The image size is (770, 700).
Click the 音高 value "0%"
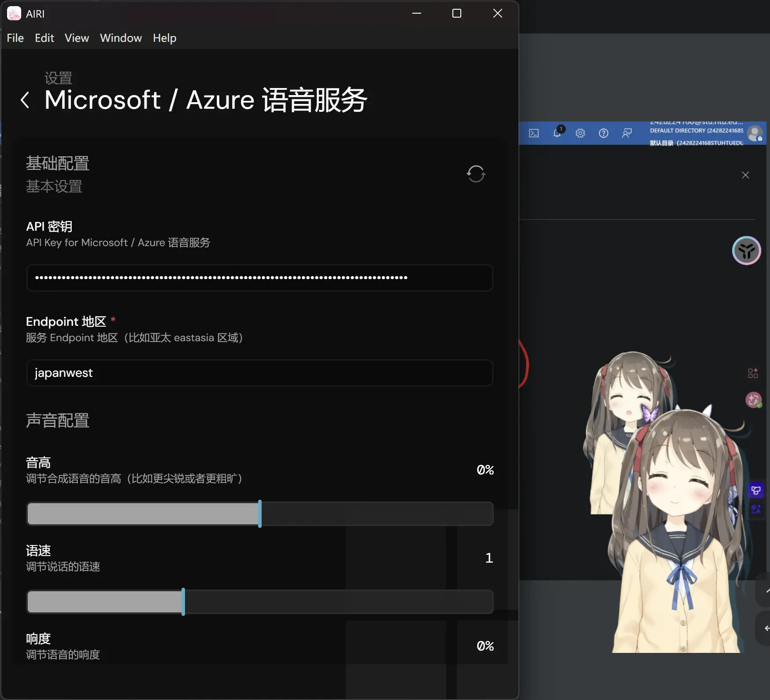pyautogui.click(x=485, y=470)
